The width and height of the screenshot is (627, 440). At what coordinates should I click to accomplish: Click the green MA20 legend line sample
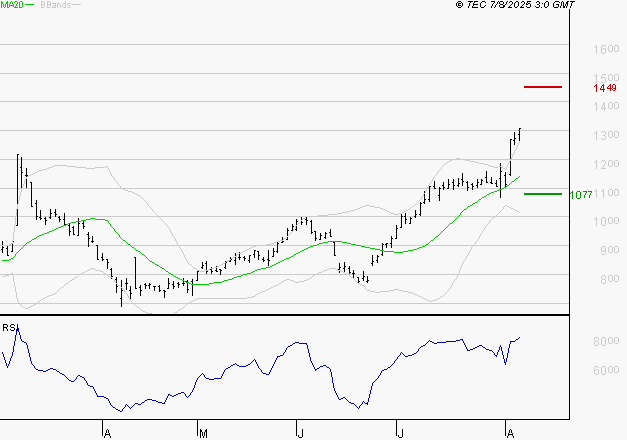[x=31, y=5]
